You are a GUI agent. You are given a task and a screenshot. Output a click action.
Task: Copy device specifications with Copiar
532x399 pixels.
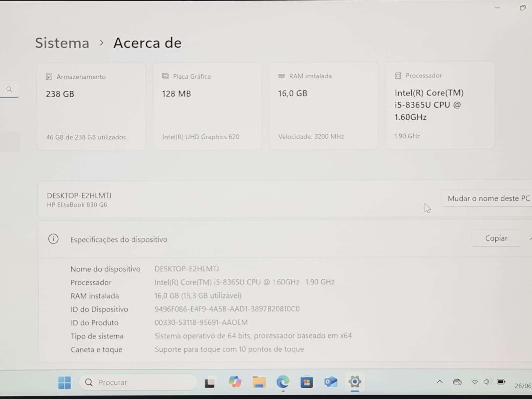tap(496, 238)
